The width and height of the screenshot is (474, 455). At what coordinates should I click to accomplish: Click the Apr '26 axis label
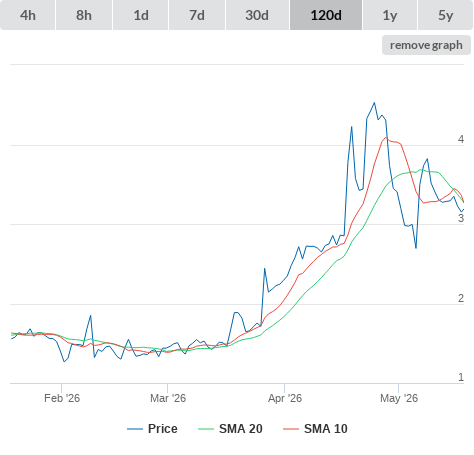tap(285, 398)
